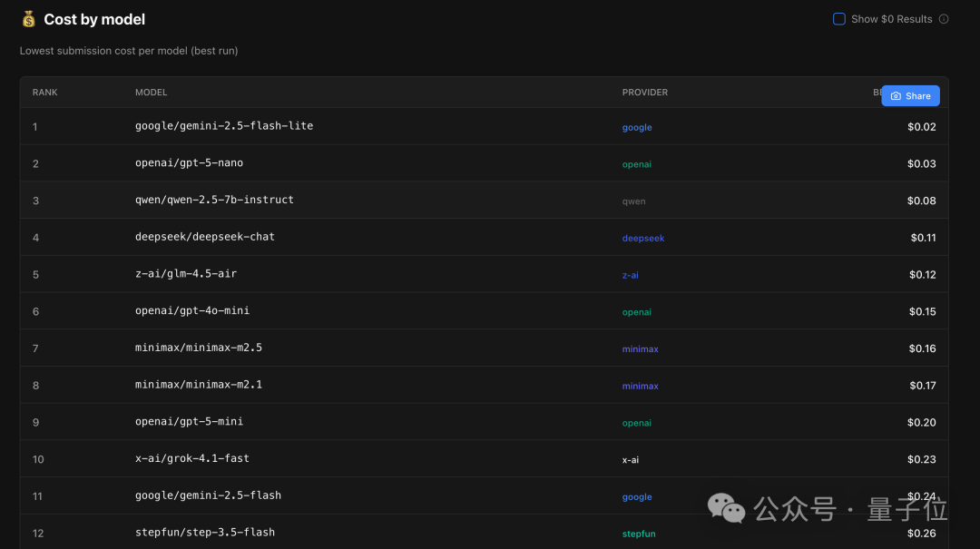This screenshot has height=549, width=980.
Task: Select model name stepfun/step-3.5-flash
Action: 205,532
